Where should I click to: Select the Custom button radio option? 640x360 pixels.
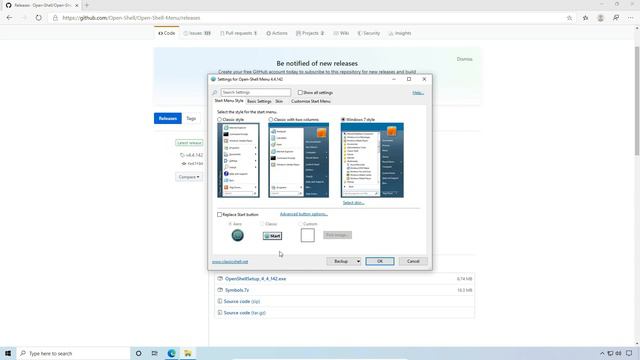[x=300, y=224]
